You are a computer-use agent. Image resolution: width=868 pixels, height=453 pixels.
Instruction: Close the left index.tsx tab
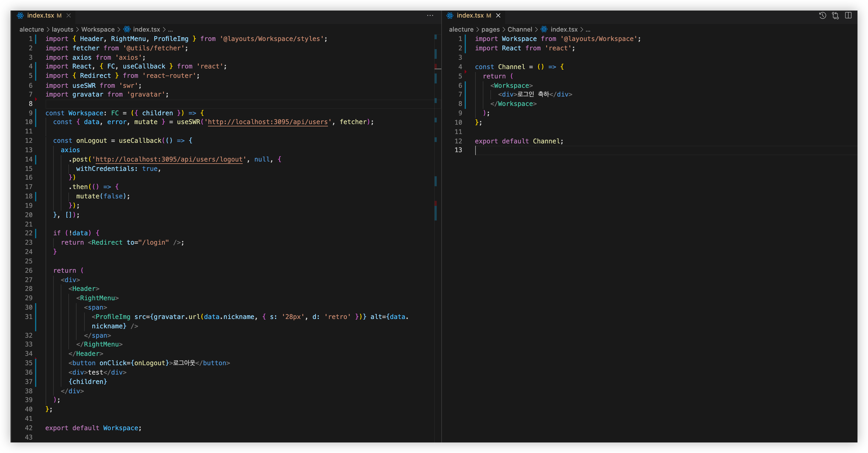point(69,16)
